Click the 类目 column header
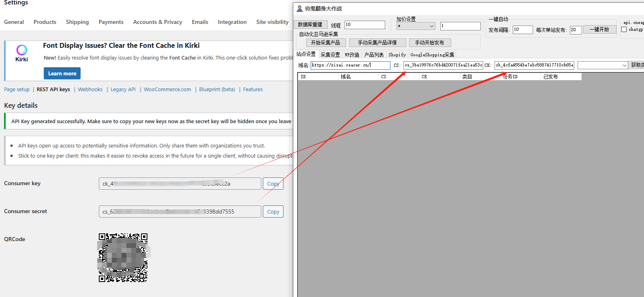The image size is (644, 297). coord(480,77)
